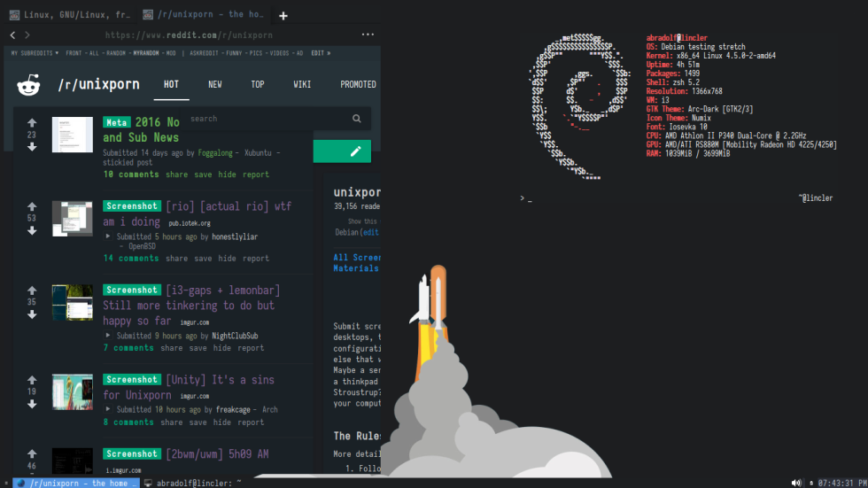The image size is (868, 488).
Task: Open 14 comments on the [rio] post
Action: [x=131, y=259]
